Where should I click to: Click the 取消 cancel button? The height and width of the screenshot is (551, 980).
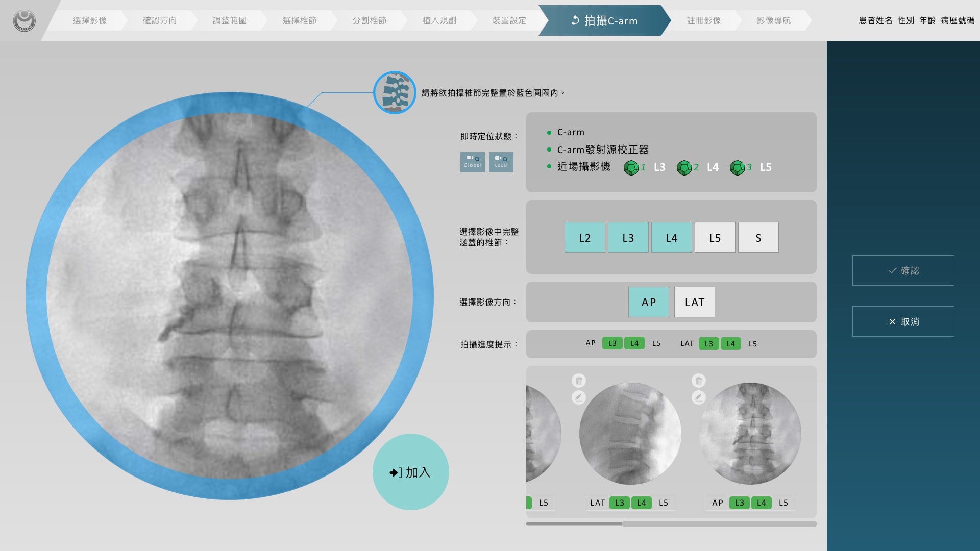coord(903,321)
